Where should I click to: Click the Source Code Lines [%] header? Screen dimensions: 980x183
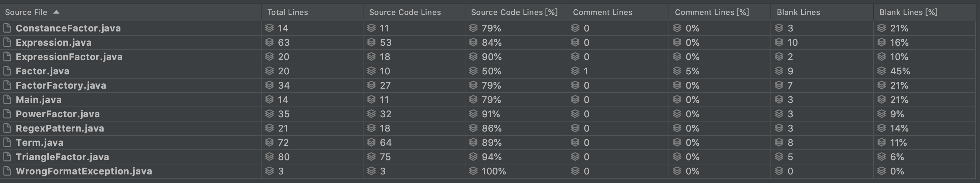point(514,12)
